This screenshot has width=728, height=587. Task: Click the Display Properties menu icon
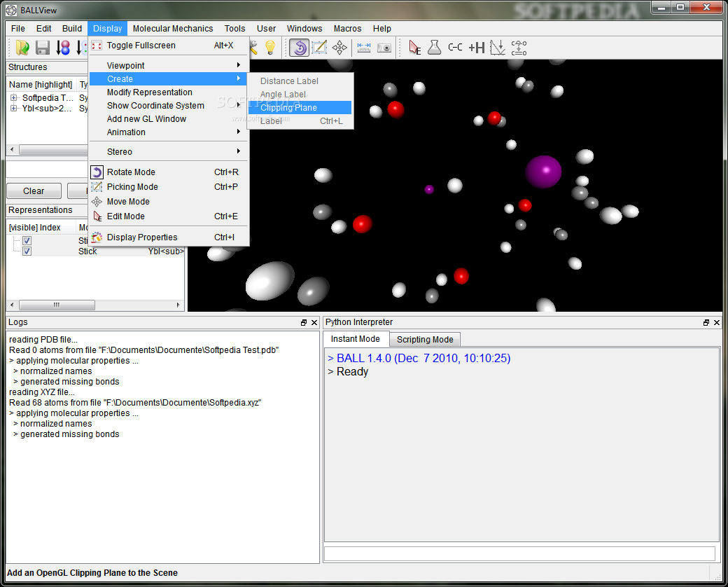[97, 237]
